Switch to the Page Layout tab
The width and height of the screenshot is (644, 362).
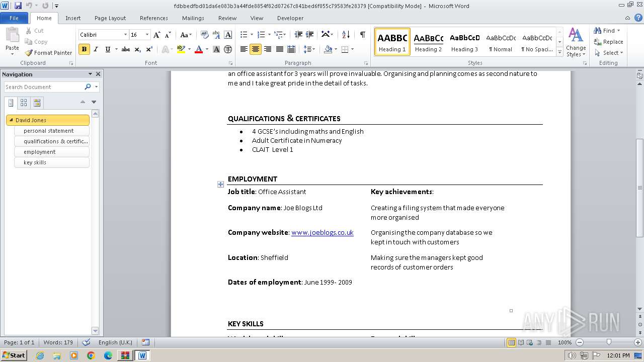(110, 18)
